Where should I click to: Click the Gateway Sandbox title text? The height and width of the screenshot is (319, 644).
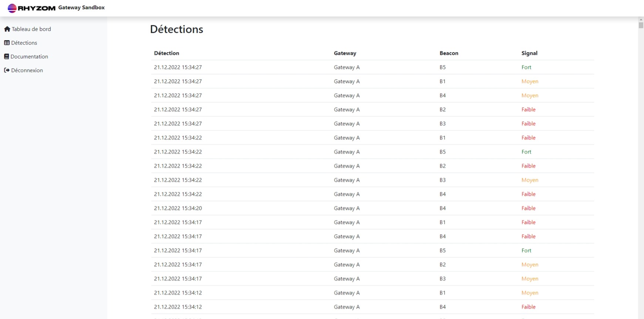tap(81, 7)
